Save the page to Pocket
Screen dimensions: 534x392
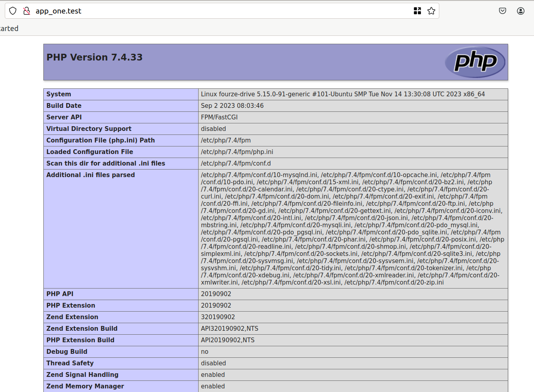click(502, 11)
